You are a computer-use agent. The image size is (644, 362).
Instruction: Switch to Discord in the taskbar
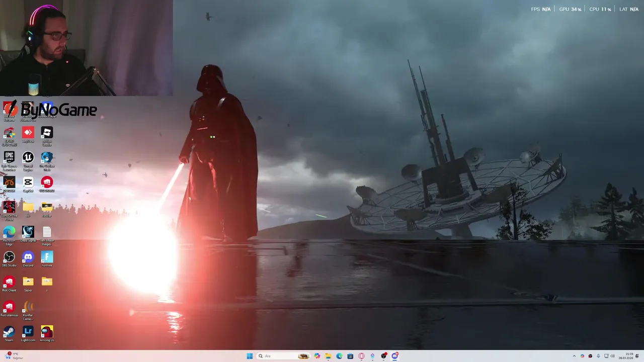click(x=395, y=356)
